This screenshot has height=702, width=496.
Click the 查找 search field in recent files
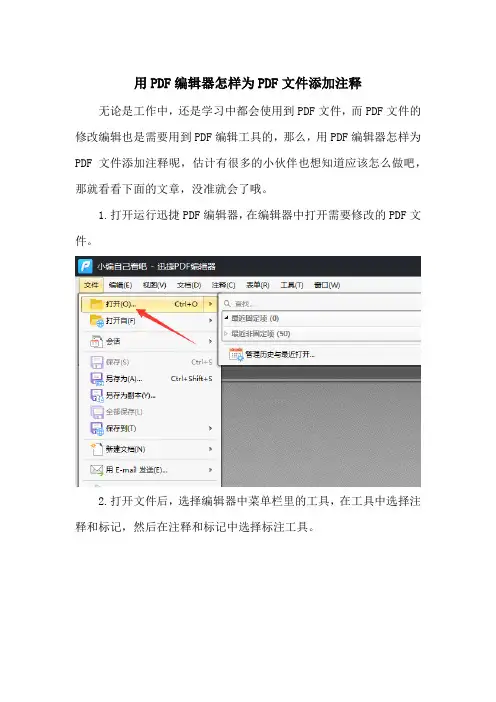[321, 304]
